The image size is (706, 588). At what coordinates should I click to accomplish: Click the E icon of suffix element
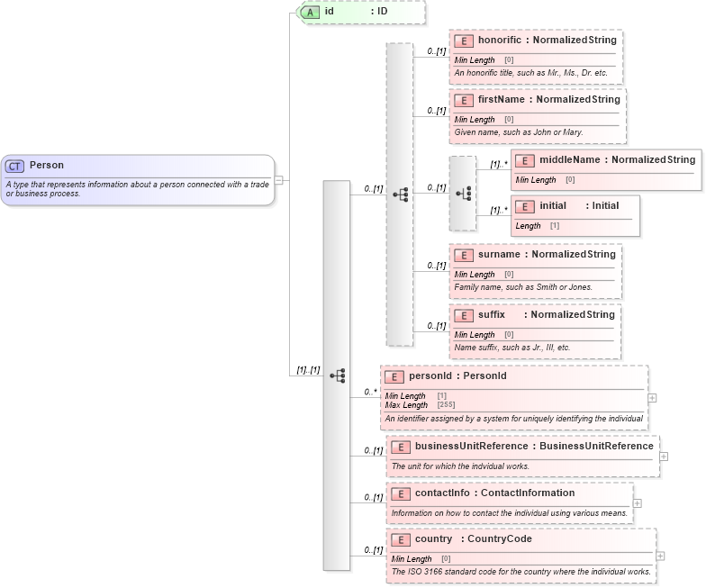pyautogui.click(x=463, y=315)
